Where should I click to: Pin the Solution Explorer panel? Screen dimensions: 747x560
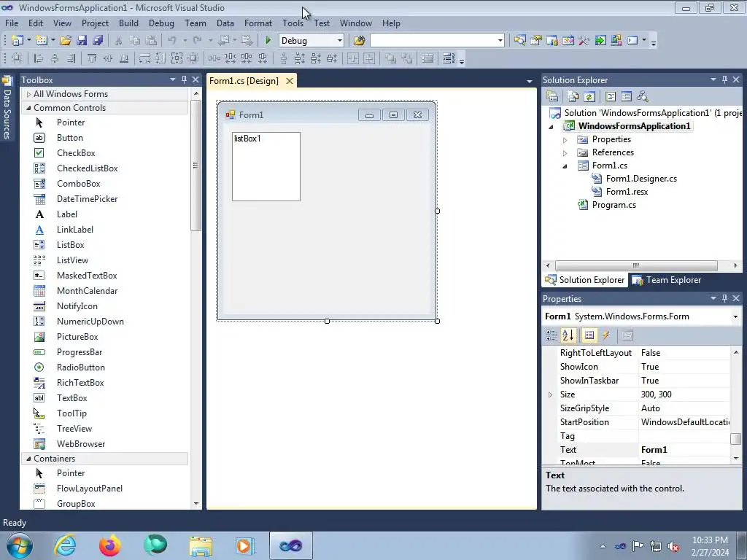(x=724, y=79)
